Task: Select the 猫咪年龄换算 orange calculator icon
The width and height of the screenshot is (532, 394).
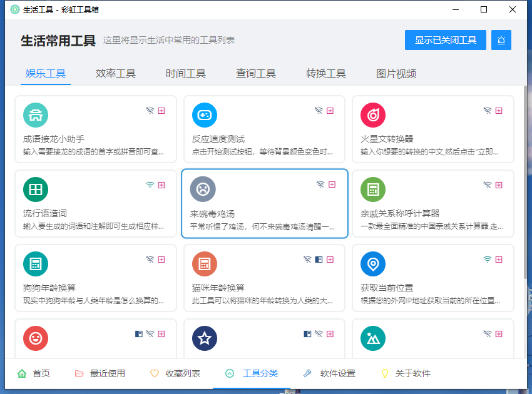Action: click(205, 264)
